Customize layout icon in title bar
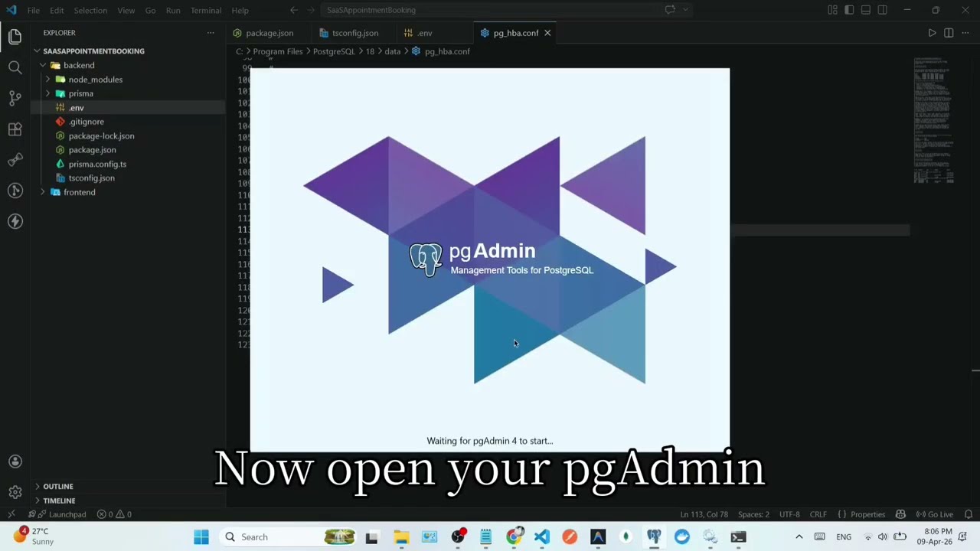The width and height of the screenshot is (980, 551). [832, 10]
